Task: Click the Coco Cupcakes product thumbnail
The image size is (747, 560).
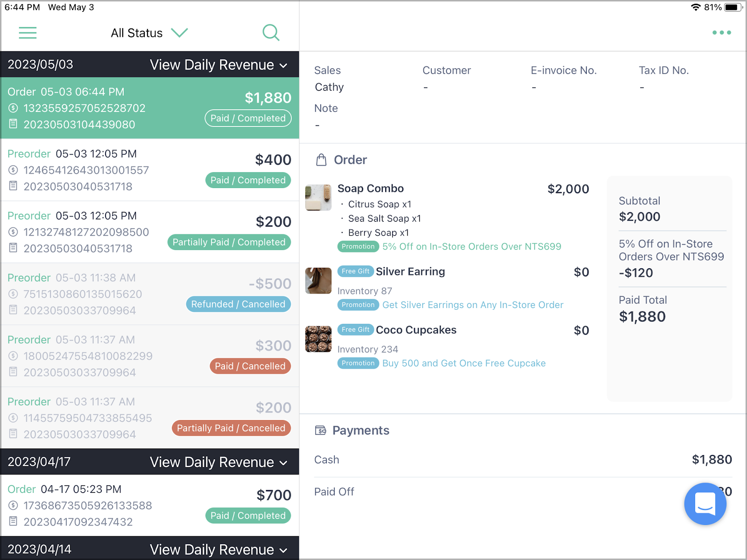Action: click(318, 339)
